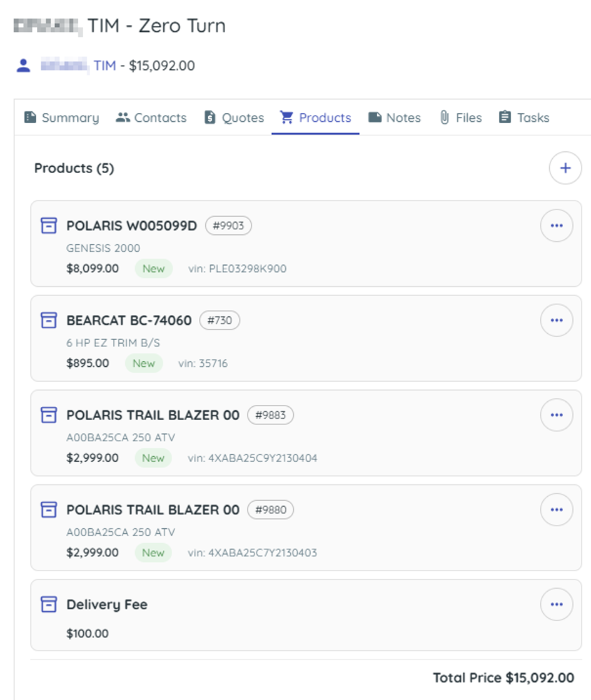Click the GENESIS 2000 description
The height and width of the screenshot is (700, 591).
(x=103, y=247)
